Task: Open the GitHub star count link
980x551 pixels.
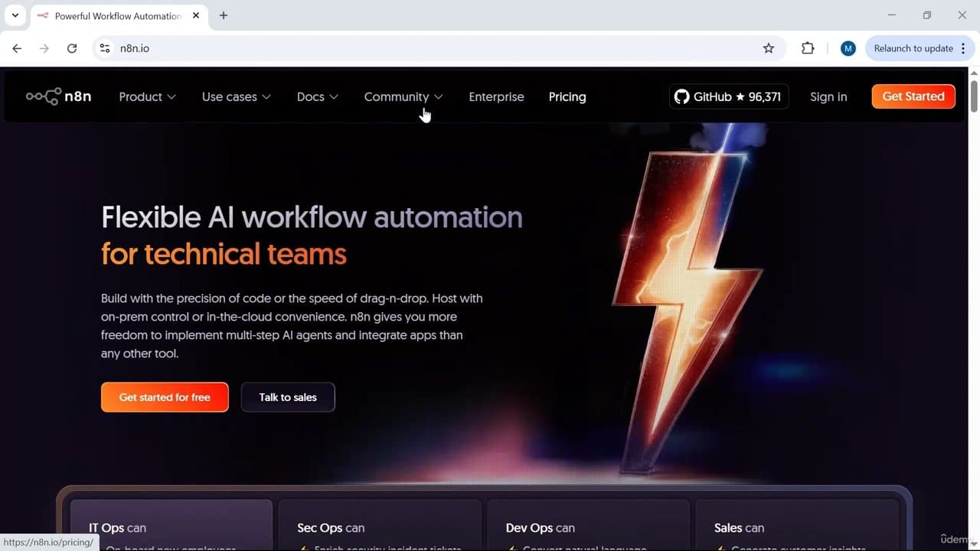Action: (728, 96)
